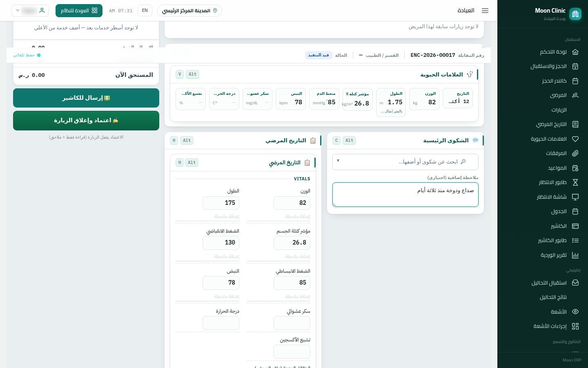This screenshot has height=368, width=588.
Task: Click the الطول input showing 175
Action: click(x=221, y=203)
